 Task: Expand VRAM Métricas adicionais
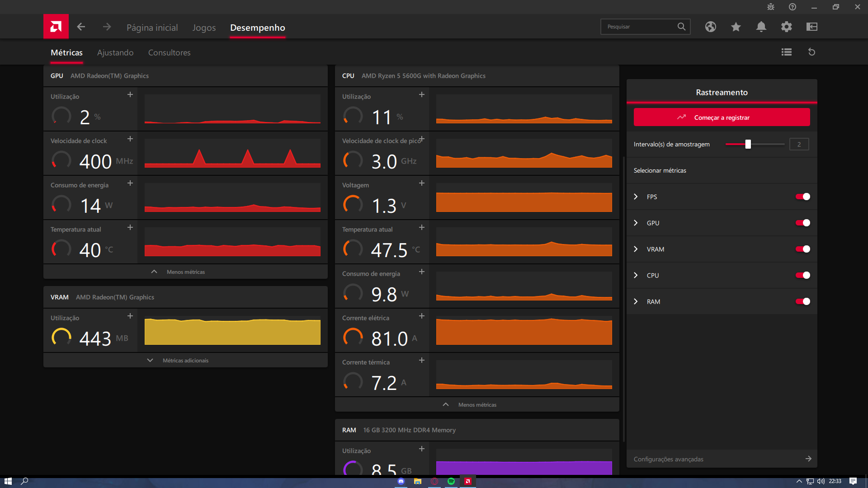tap(185, 360)
